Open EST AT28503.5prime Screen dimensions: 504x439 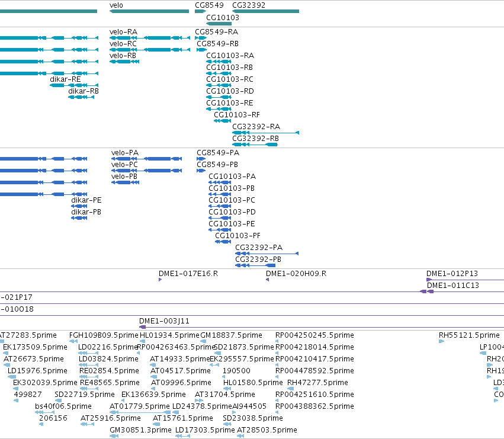[267, 430]
